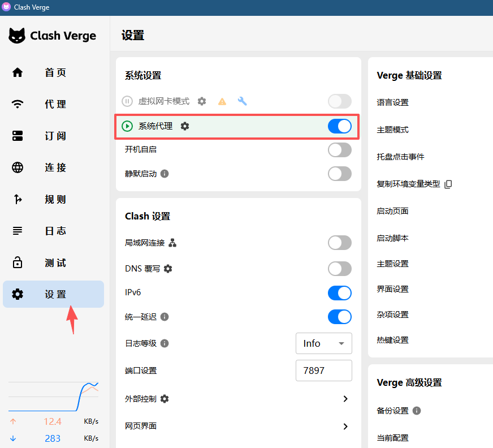Image resolution: width=493 pixels, height=448 pixels.
Task: Open 托盘点击事件 option
Action: tap(400, 157)
